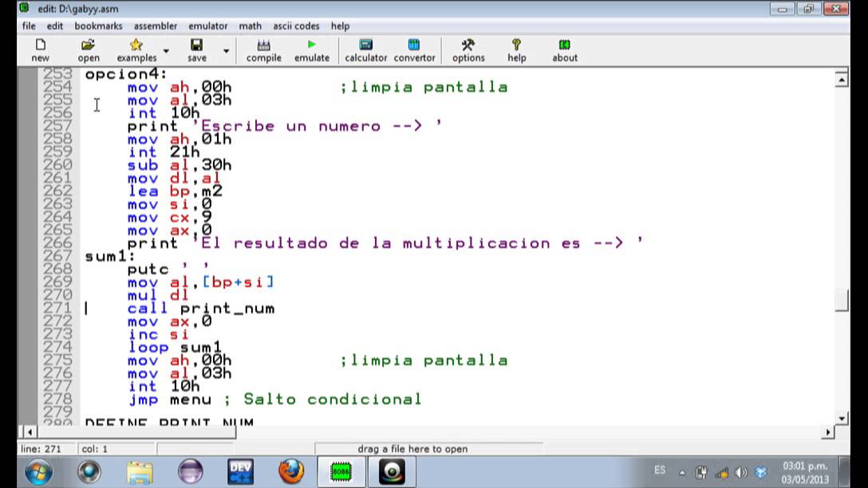Click the 'loop sum1' instruction
The height and width of the screenshot is (488, 868).
[175, 348]
